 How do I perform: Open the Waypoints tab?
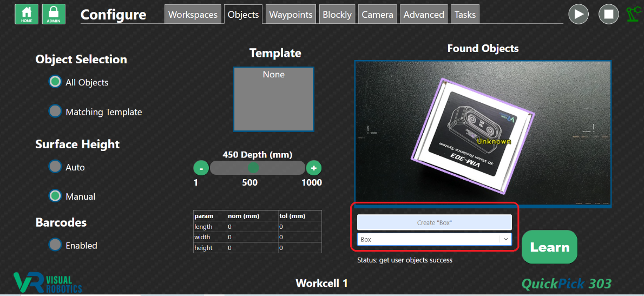coord(291,15)
